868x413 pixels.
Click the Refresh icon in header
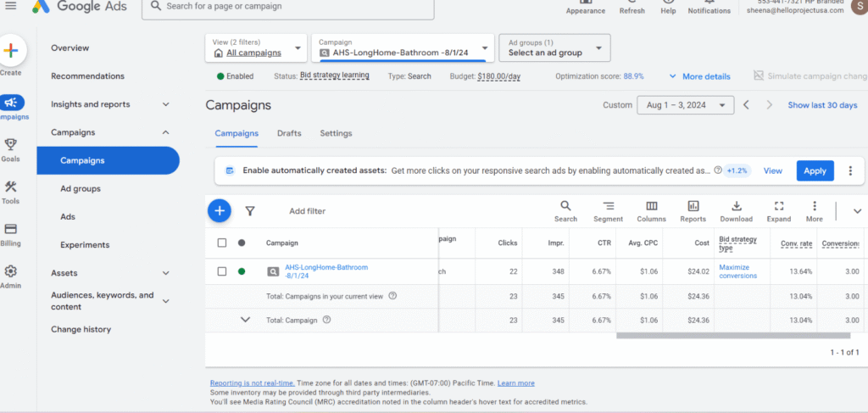point(632,3)
